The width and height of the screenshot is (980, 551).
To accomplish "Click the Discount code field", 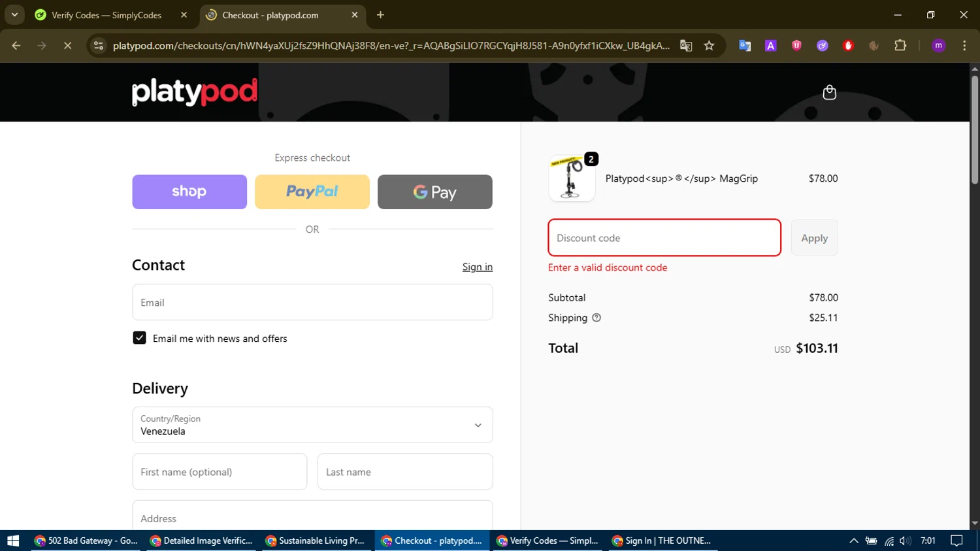I will click(x=664, y=238).
